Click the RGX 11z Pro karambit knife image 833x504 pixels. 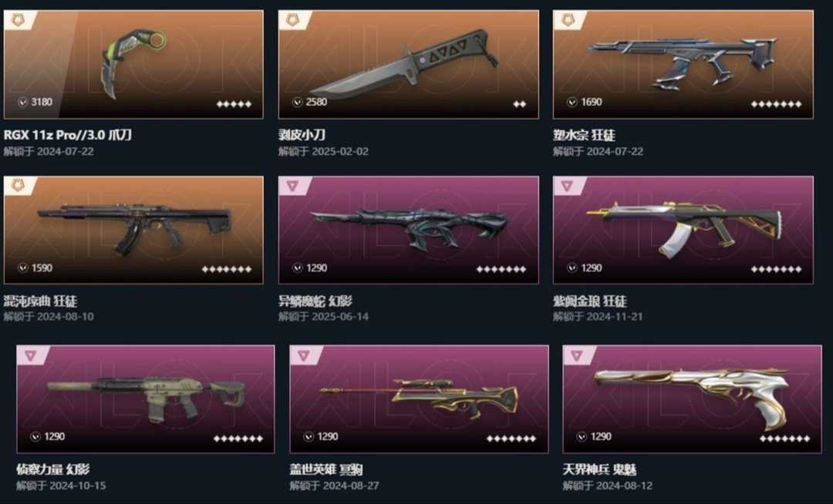[x=133, y=64]
